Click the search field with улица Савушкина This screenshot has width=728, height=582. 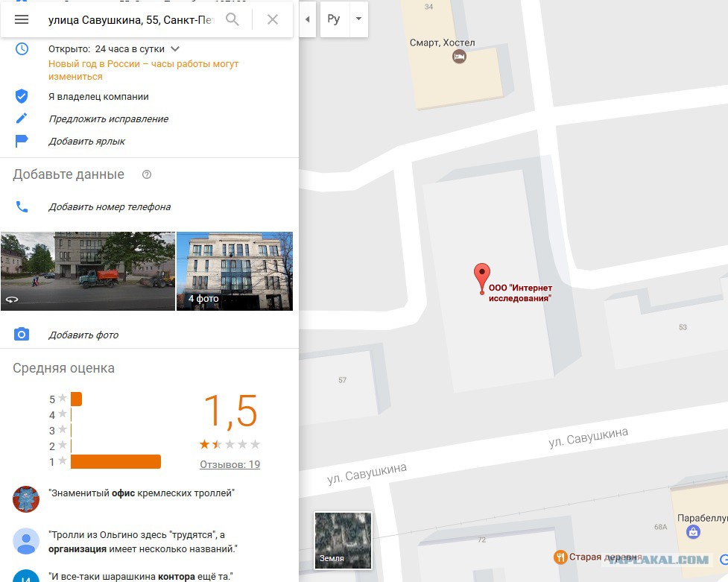point(131,20)
